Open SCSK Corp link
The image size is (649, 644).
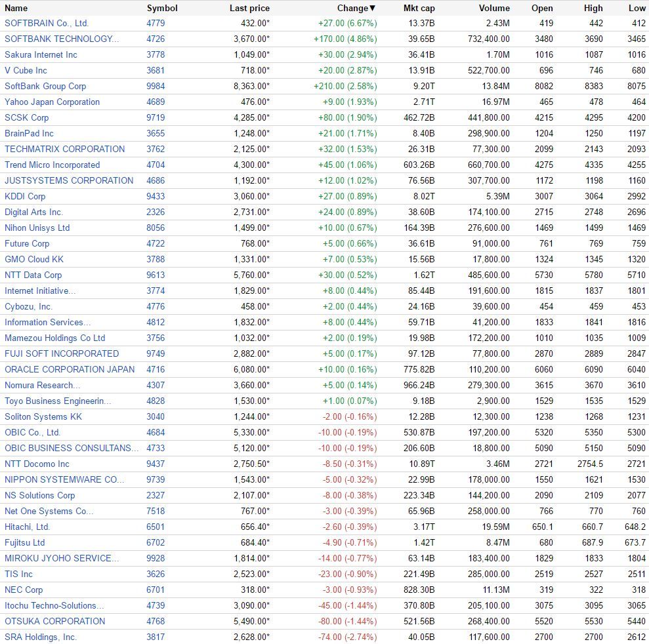(26, 117)
